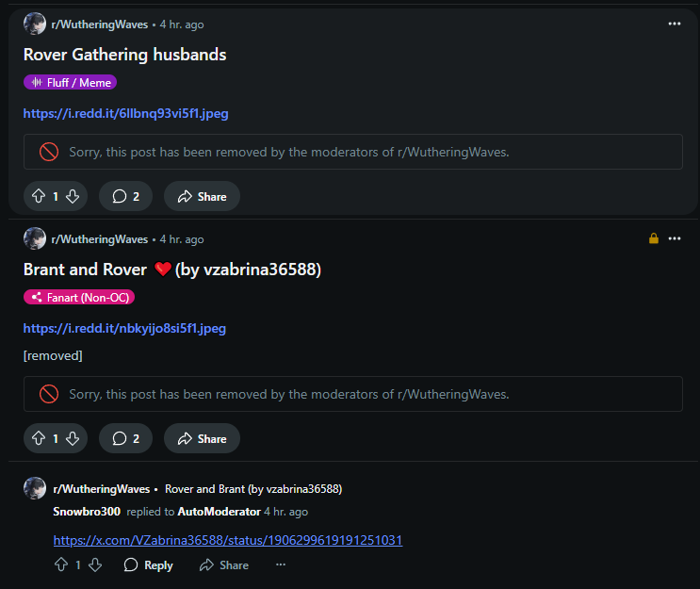Open the x.com VZabrina36588 status link
The image size is (700, 589).
[228, 540]
